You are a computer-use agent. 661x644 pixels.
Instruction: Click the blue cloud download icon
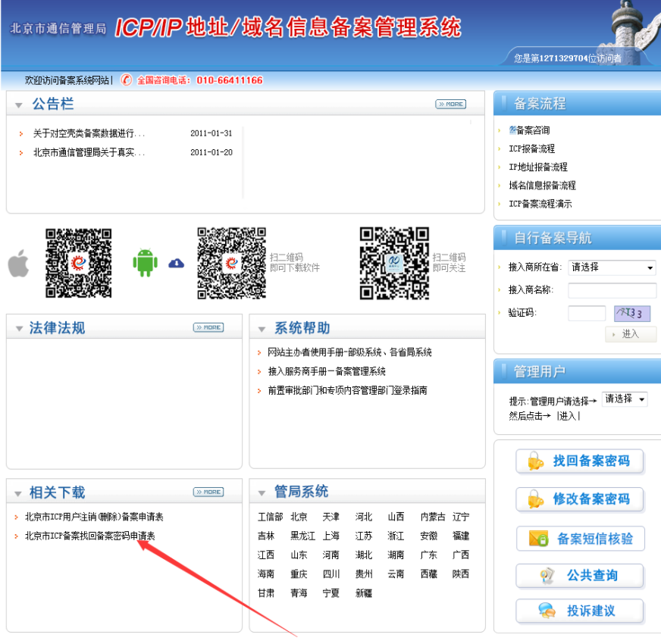click(x=176, y=263)
